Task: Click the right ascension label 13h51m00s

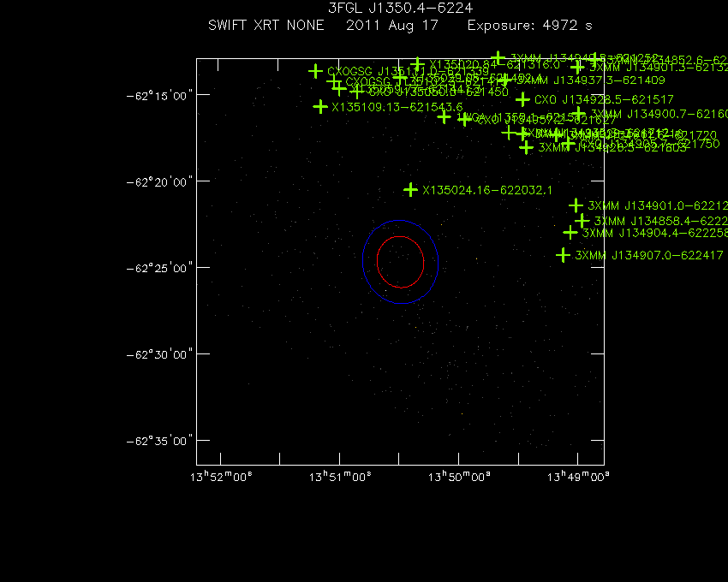Action: point(340,477)
